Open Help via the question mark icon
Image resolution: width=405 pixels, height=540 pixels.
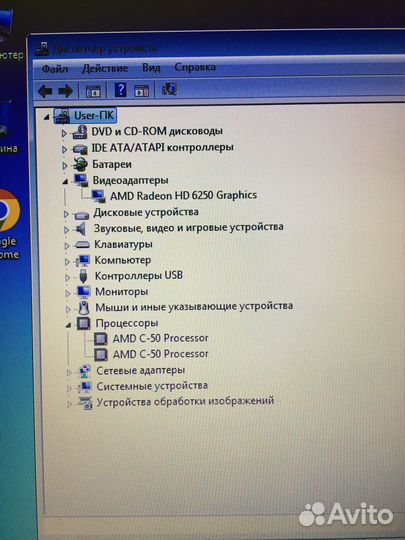(121, 90)
